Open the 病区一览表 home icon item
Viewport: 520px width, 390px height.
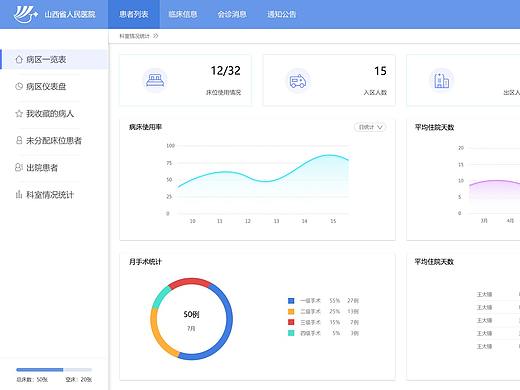19,59
